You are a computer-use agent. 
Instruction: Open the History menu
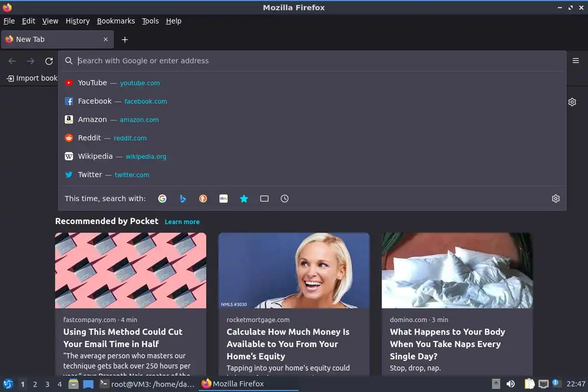click(78, 21)
